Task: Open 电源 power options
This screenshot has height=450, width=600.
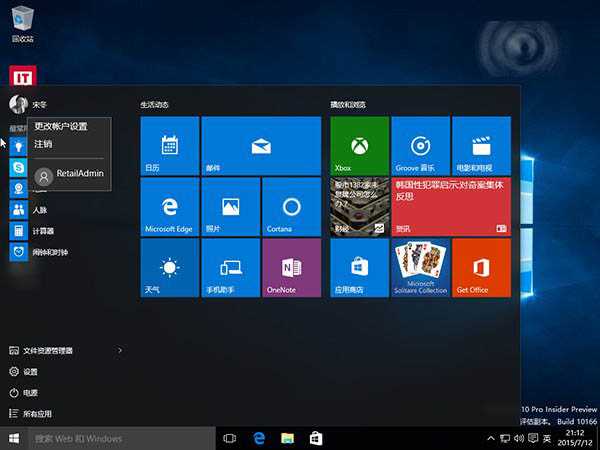Action: point(30,392)
